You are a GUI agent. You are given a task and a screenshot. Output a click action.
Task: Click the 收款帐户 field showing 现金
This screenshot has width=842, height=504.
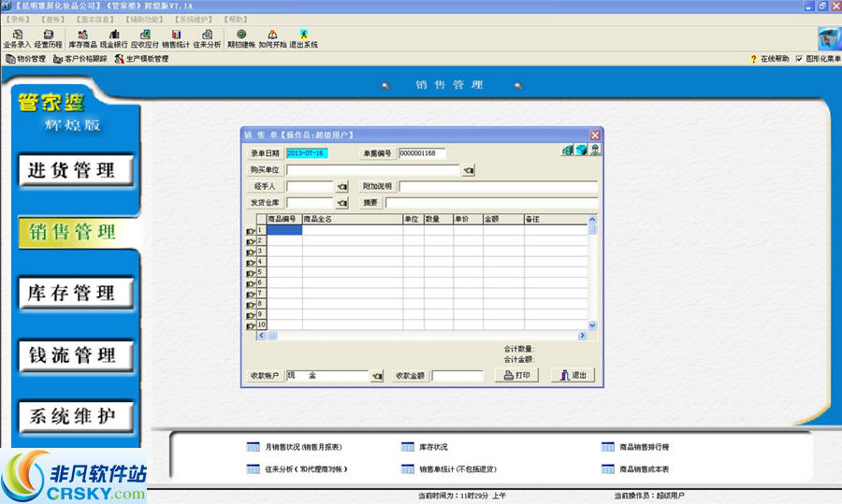coord(327,376)
